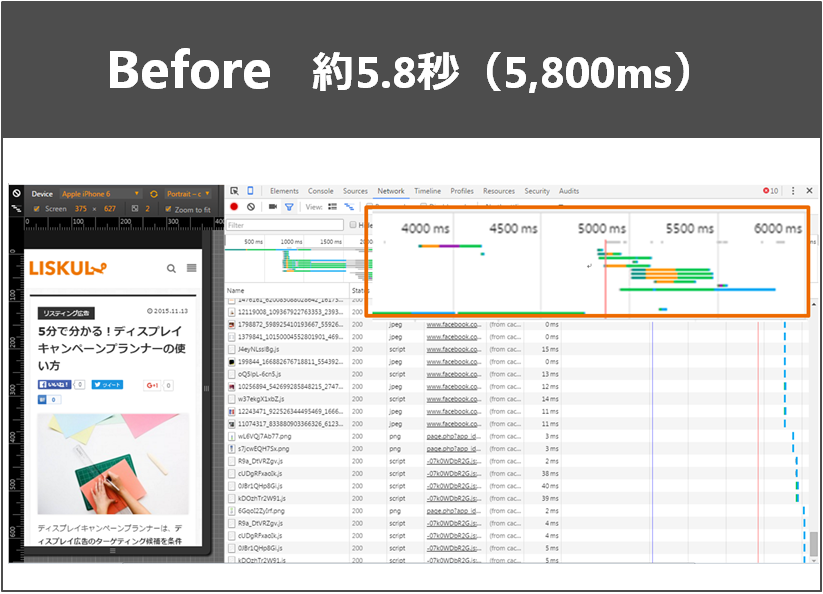Screen dimensions: 823x594
Task: Uncheck the Zoom to fit checkbox
Action: point(168,209)
